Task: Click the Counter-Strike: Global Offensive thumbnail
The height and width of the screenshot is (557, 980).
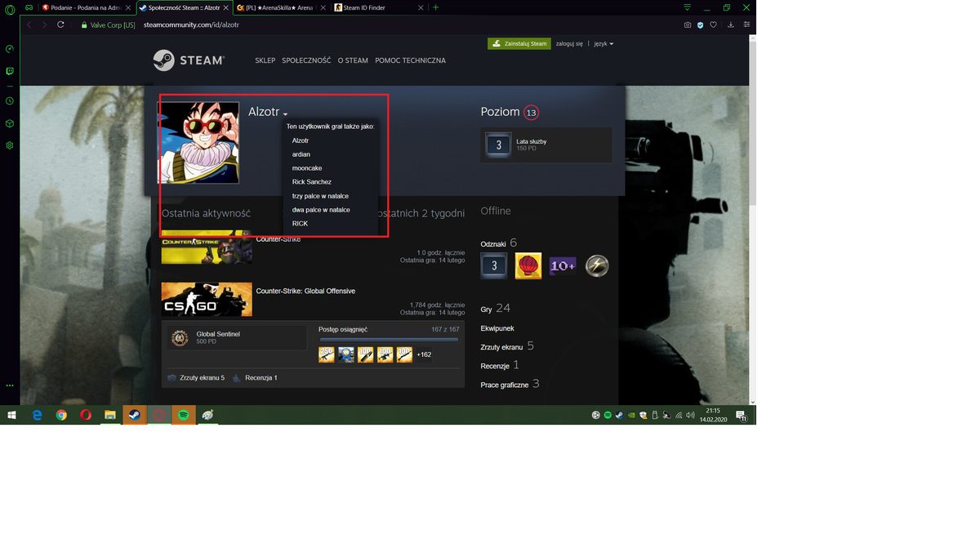Action: tap(207, 299)
